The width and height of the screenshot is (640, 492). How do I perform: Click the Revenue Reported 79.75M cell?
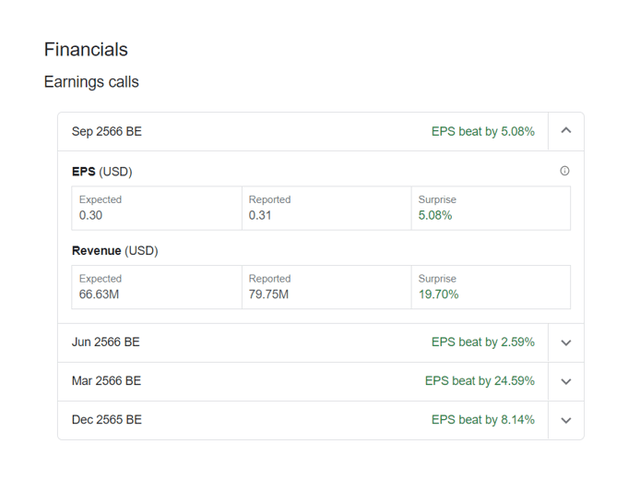[x=327, y=287]
